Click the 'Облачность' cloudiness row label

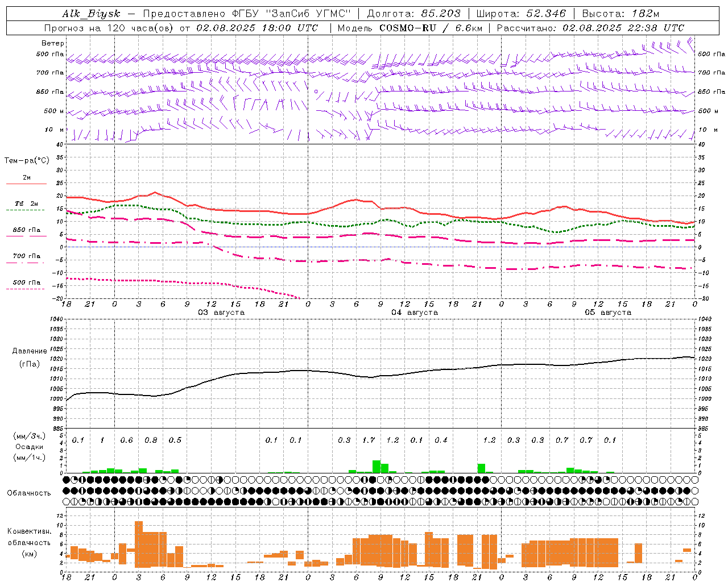pyautogui.click(x=29, y=493)
